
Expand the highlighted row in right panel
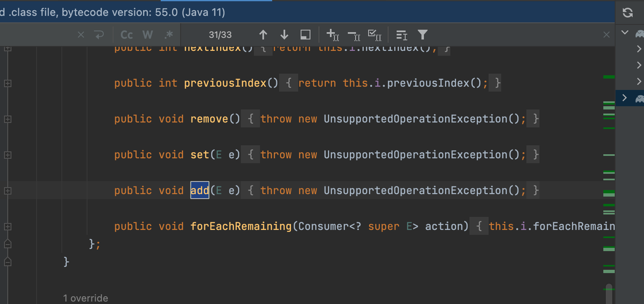click(624, 98)
